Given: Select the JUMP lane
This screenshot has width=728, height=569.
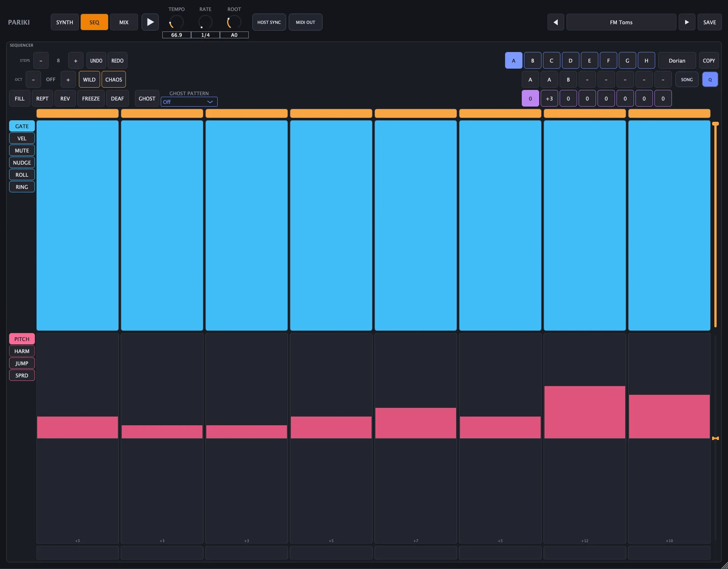Looking at the screenshot, I should [22, 363].
